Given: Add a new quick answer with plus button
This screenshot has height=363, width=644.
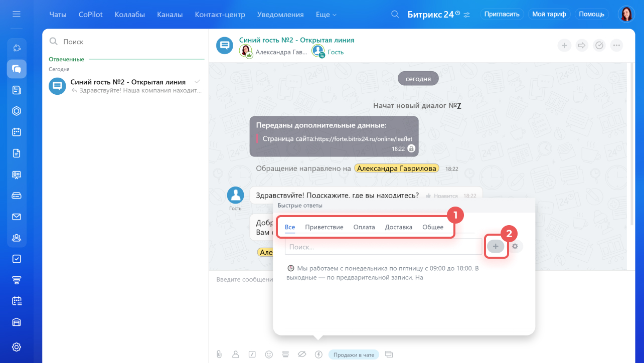Looking at the screenshot, I should 496,246.
